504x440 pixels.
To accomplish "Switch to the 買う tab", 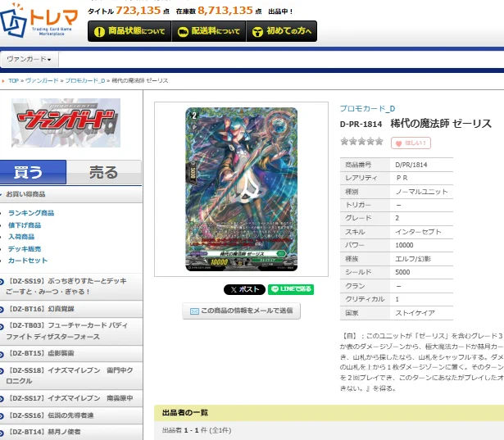I will [x=33, y=172].
